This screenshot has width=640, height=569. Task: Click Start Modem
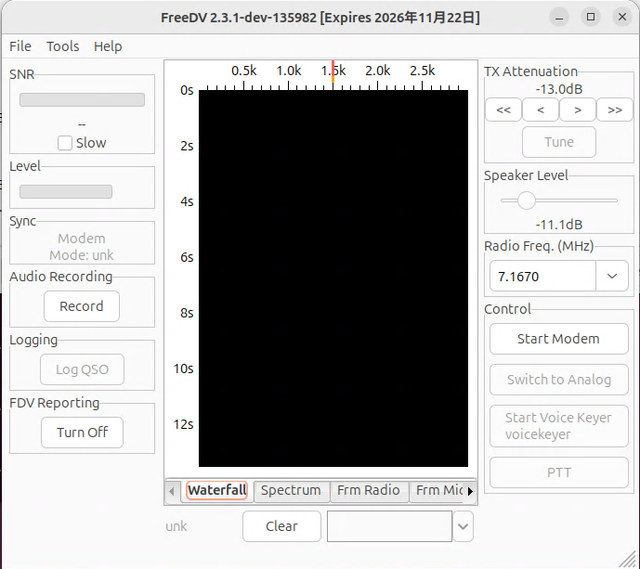click(559, 339)
